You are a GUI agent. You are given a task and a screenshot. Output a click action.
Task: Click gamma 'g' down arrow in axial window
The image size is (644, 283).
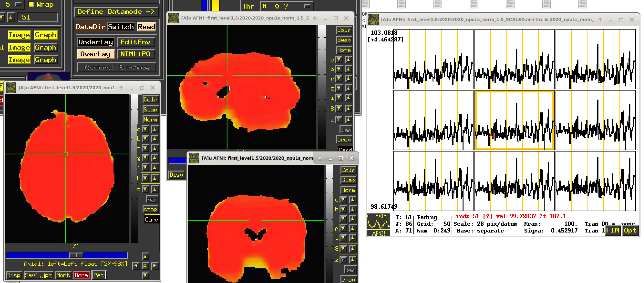point(145,158)
